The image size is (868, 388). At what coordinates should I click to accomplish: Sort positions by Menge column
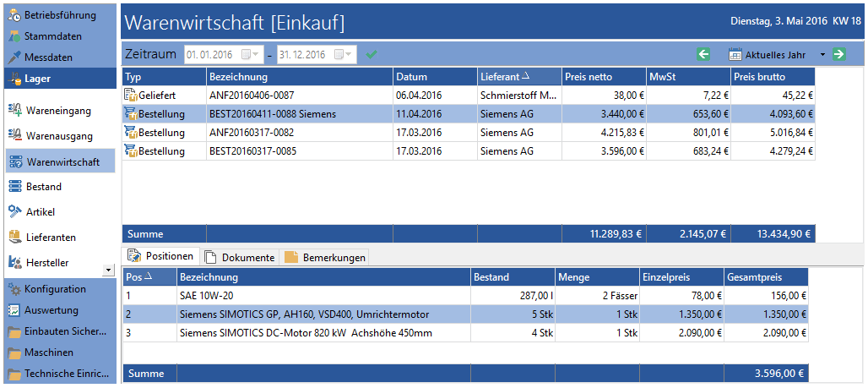coord(597,277)
